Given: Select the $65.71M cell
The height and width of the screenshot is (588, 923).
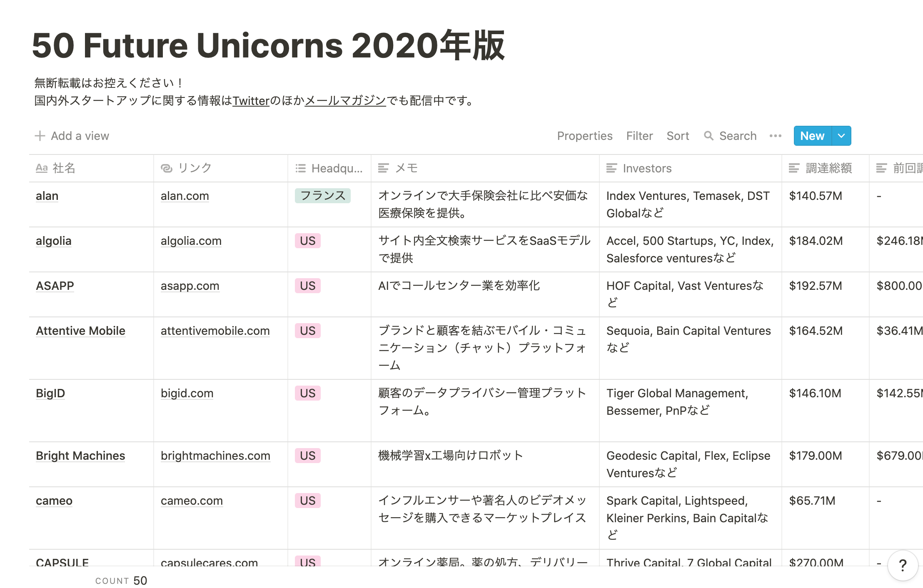Looking at the screenshot, I should tap(826, 518).
